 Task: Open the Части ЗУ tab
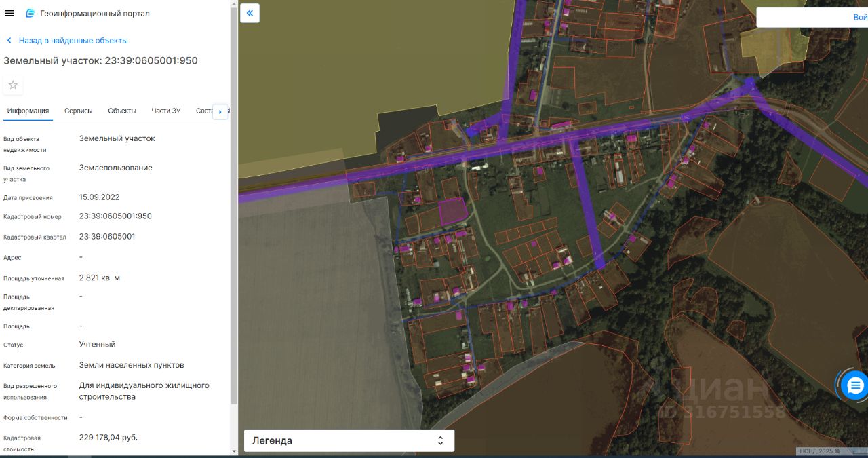166,111
